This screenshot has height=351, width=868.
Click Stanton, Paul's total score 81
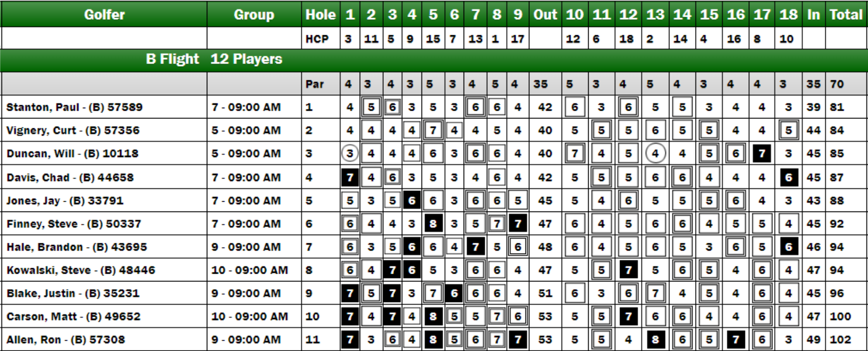tap(837, 107)
